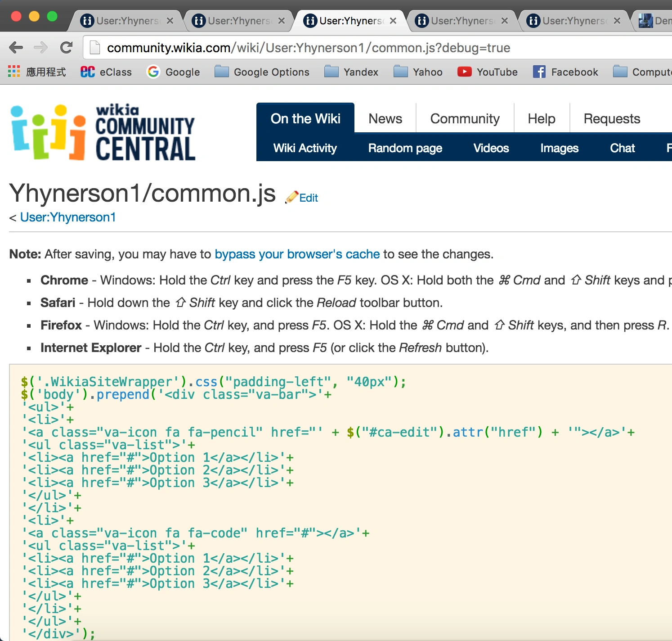Expand the Yahoo bookmark folder

tap(418, 72)
